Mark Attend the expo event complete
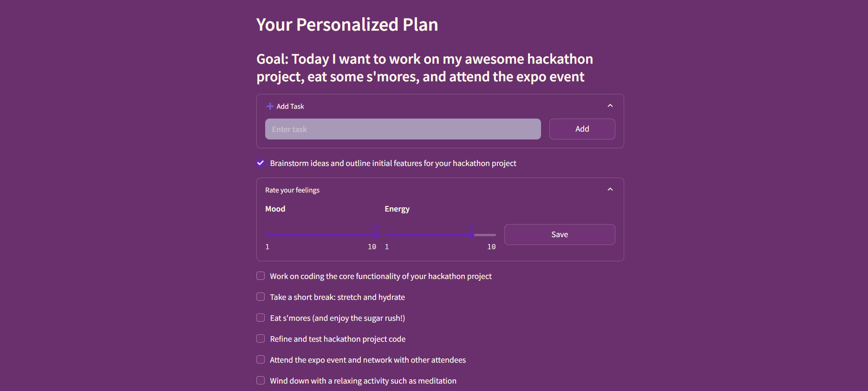The image size is (868, 391). point(261,360)
